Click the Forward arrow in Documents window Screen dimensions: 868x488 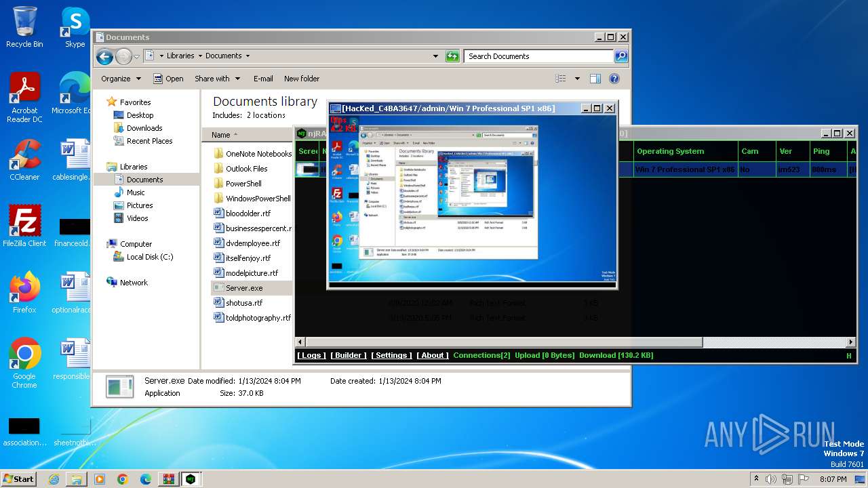[x=123, y=56]
